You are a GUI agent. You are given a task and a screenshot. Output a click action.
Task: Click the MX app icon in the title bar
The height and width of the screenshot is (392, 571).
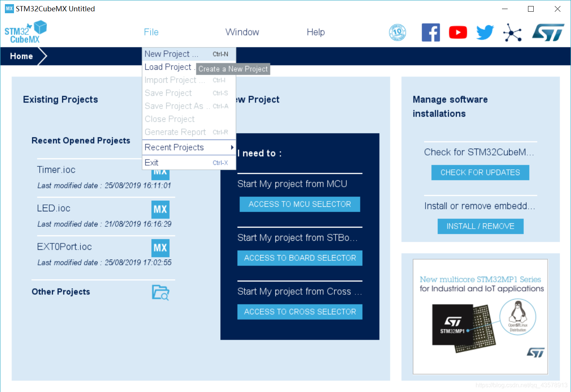[x=9, y=9]
